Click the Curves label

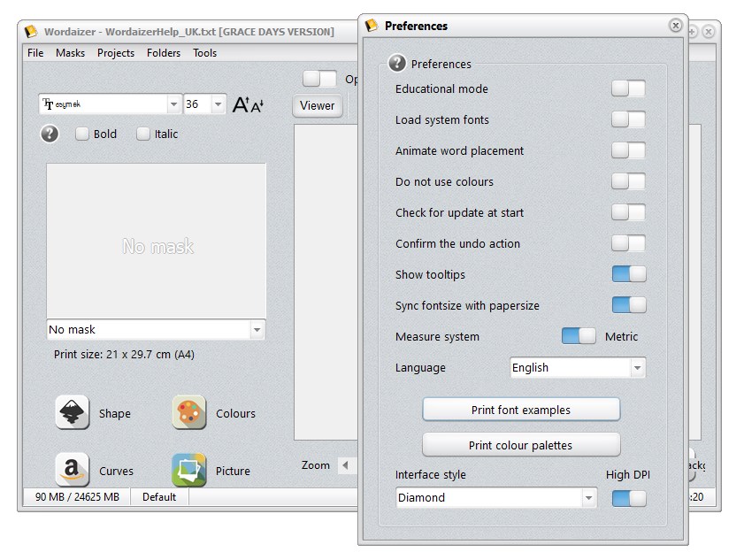tap(116, 471)
